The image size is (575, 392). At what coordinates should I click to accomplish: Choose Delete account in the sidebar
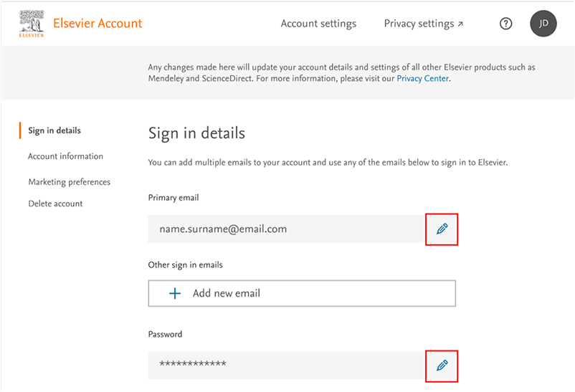pyautogui.click(x=55, y=204)
